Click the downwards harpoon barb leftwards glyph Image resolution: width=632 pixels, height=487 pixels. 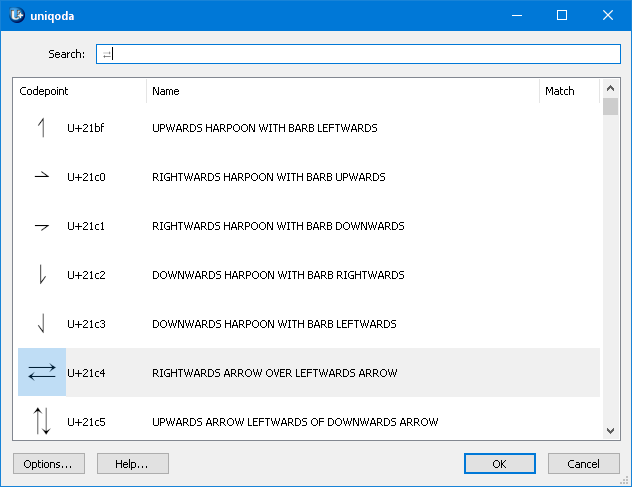point(42,324)
